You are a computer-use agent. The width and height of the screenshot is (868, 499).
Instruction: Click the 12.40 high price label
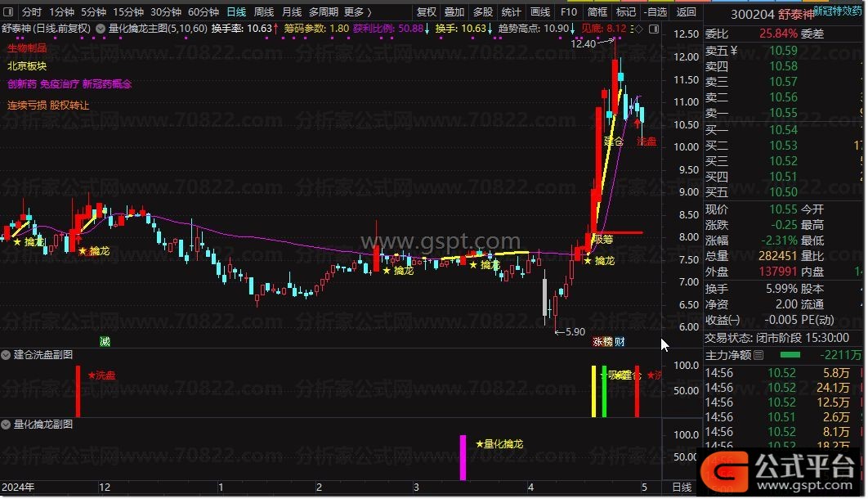click(584, 43)
